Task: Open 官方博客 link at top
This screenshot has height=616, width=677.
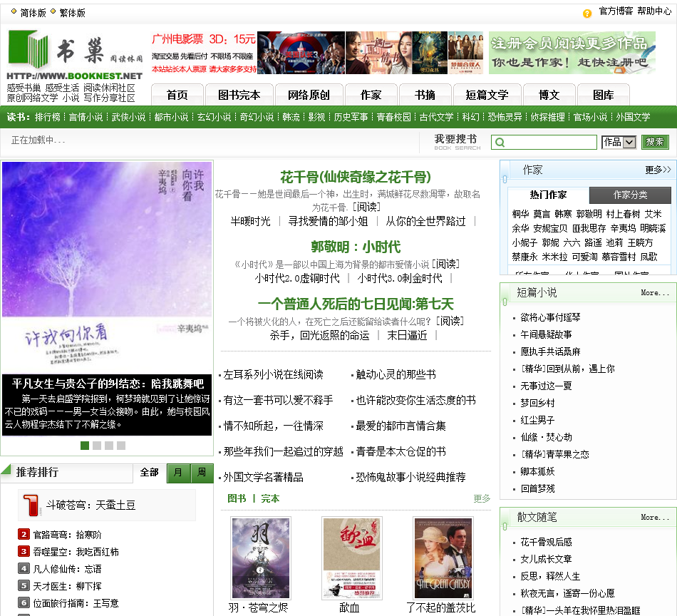Action: pos(616,11)
